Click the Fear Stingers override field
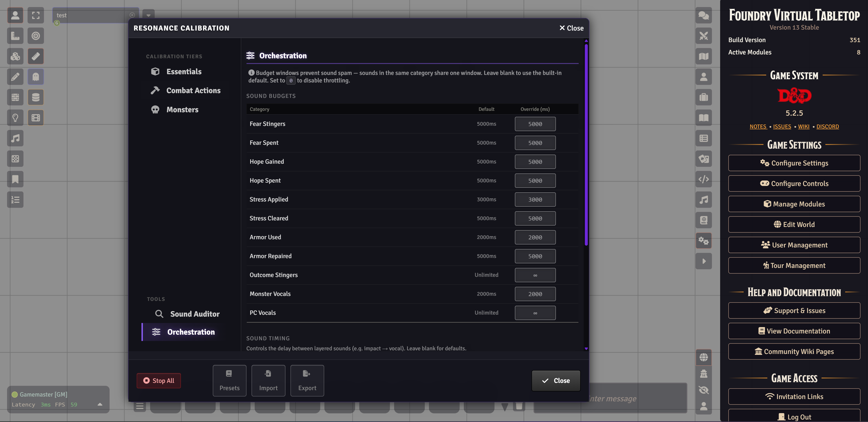 (535, 124)
